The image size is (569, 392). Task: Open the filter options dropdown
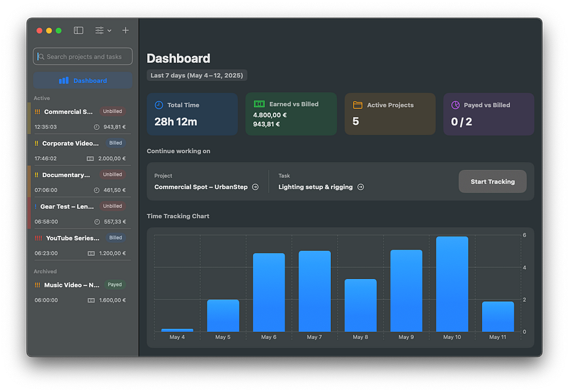[103, 31]
